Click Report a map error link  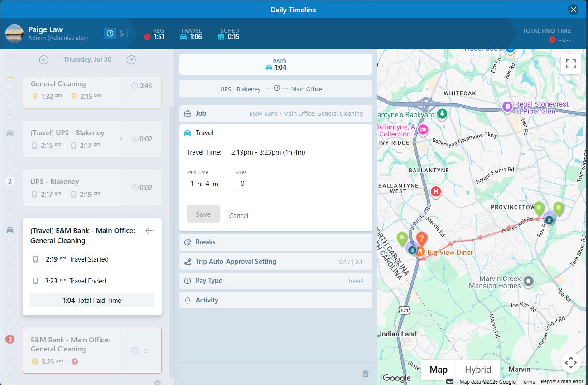tap(562, 382)
